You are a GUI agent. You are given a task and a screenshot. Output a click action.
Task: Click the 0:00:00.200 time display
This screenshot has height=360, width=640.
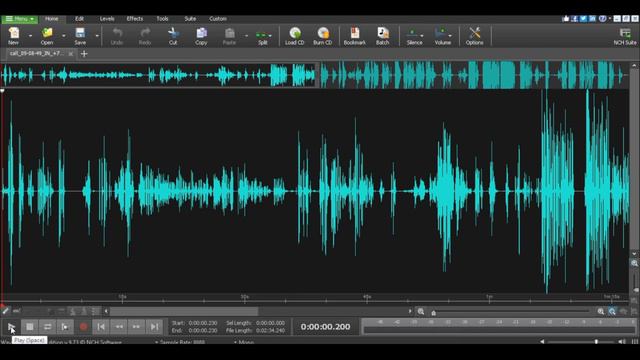coord(325,327)
